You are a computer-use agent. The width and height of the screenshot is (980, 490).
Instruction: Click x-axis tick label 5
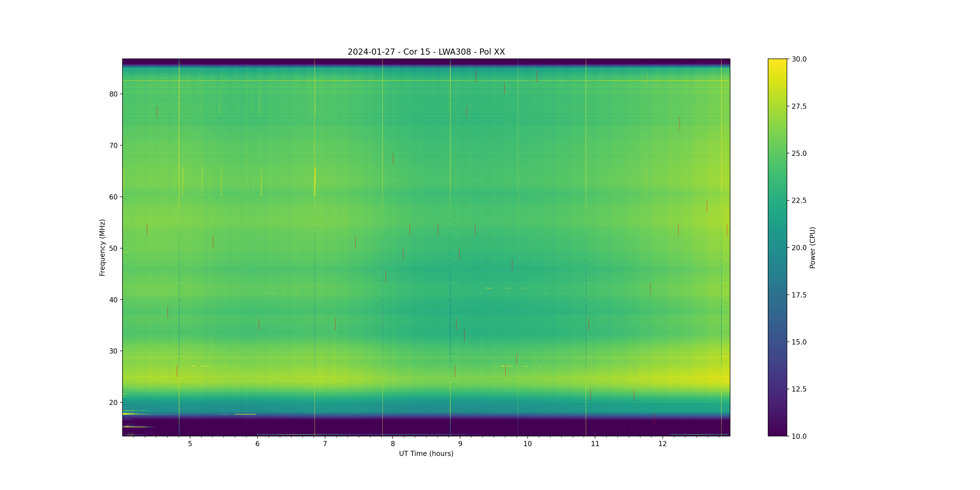tap(190, 444)
